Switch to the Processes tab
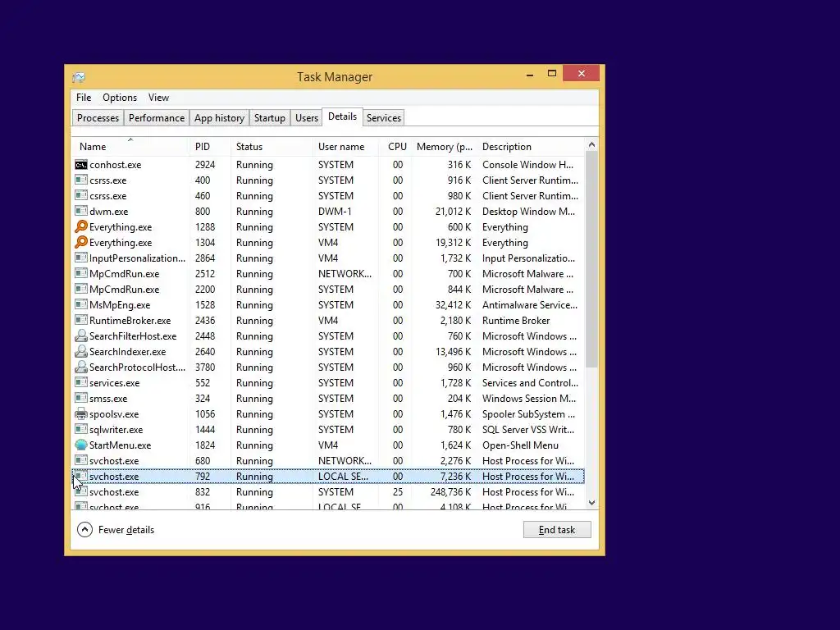 [98, 118]
